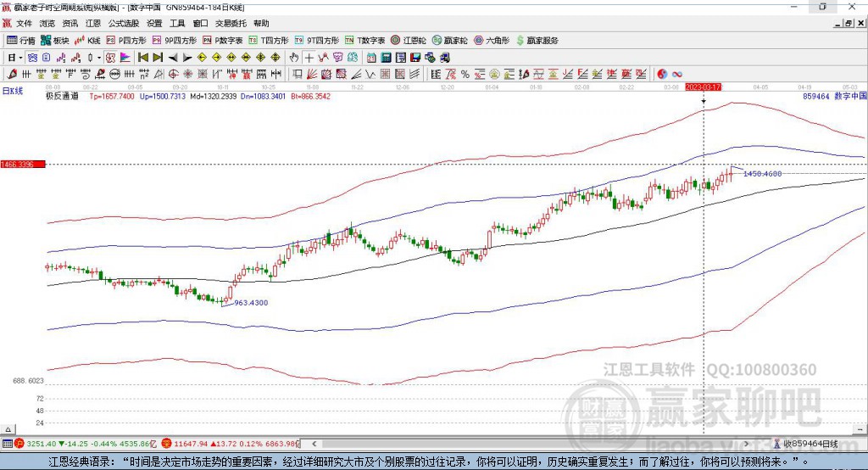Select the rectangle drawing tool
868x470 pixels.
(x=298, y=74)
